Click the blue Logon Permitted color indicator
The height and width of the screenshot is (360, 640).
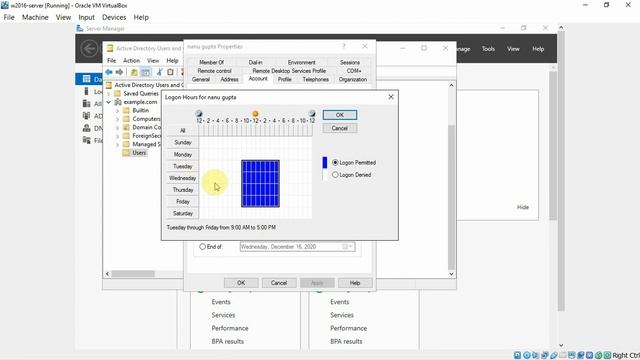325,162
